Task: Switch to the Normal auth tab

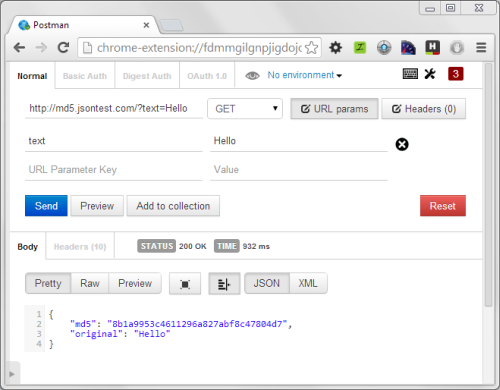Action: coord(32,76)
